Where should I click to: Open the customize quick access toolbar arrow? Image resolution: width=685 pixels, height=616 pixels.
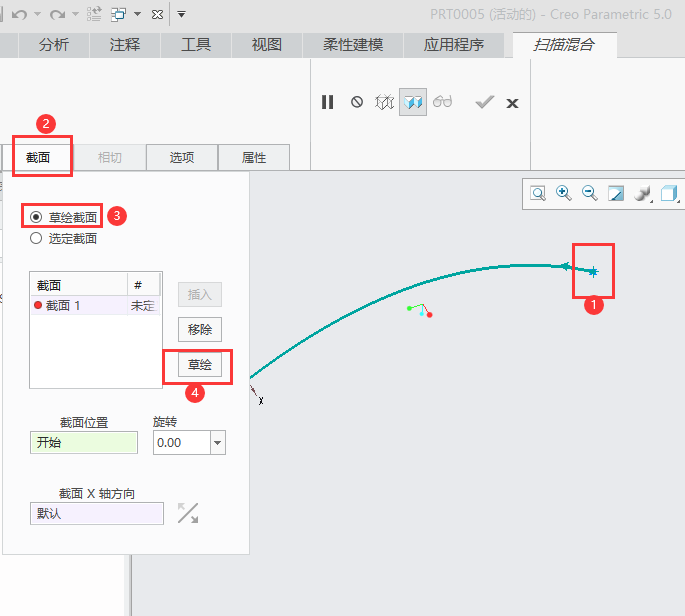click(x=181, y=15)
